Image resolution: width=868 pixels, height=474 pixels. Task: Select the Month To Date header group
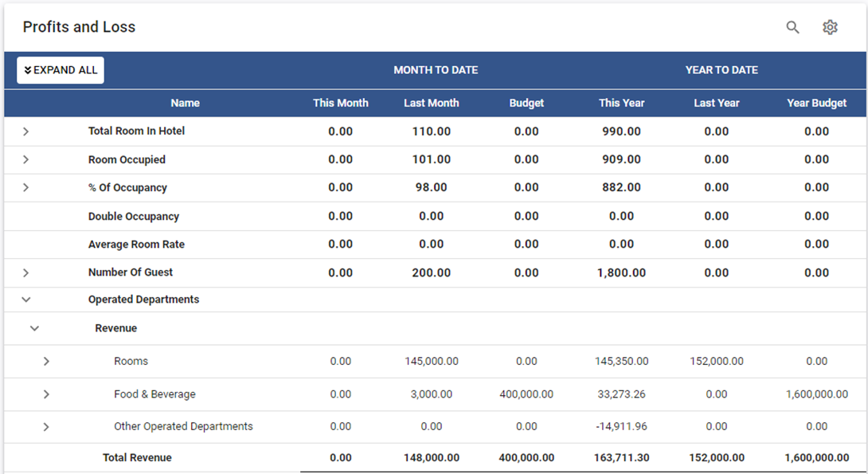point(436,70)
